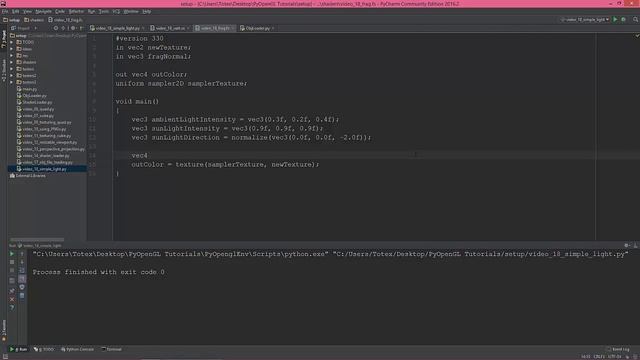Open Run panel help question mark
This screenshot has width=640, height=360.
pos(12,307)
